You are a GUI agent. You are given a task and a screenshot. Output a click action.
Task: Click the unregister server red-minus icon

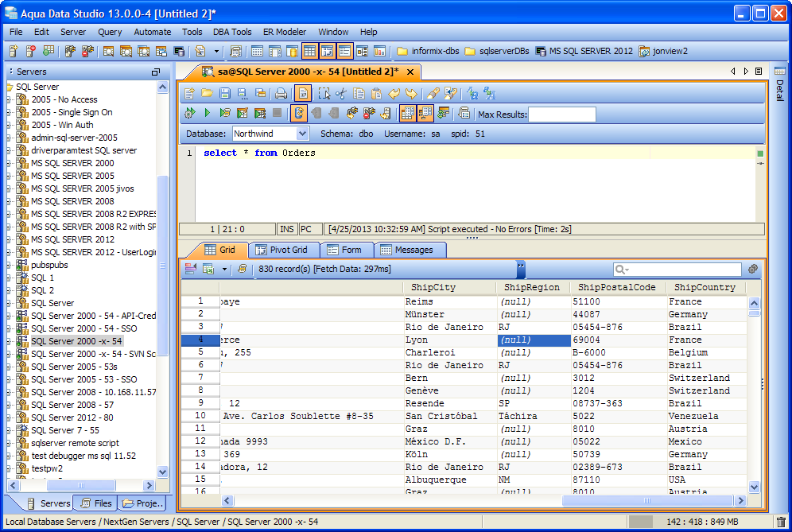click(x=31, y=51)
